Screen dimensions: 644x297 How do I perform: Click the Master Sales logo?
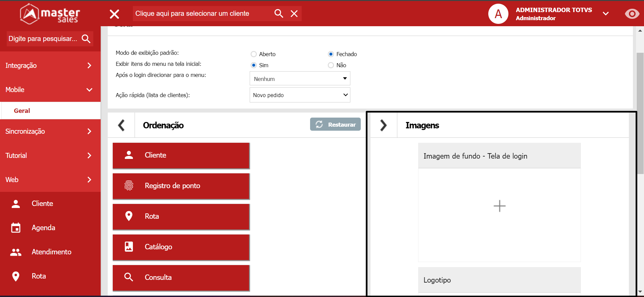[50, 14]
